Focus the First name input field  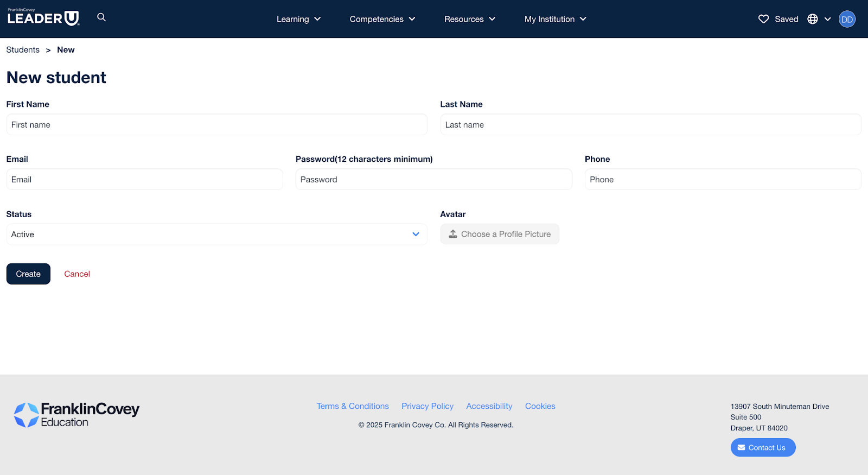216,125
